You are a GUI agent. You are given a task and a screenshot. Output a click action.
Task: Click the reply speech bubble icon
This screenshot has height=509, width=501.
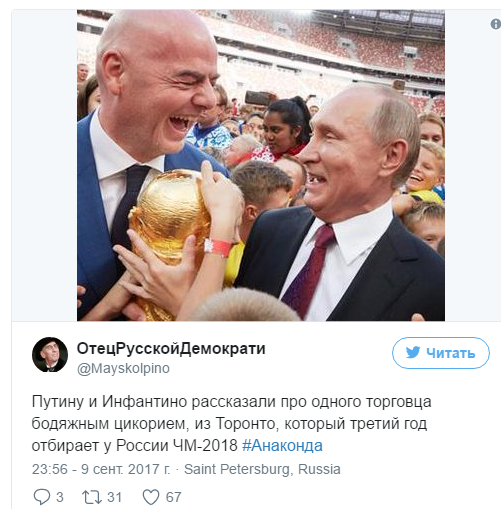click(x=42, y=497)
